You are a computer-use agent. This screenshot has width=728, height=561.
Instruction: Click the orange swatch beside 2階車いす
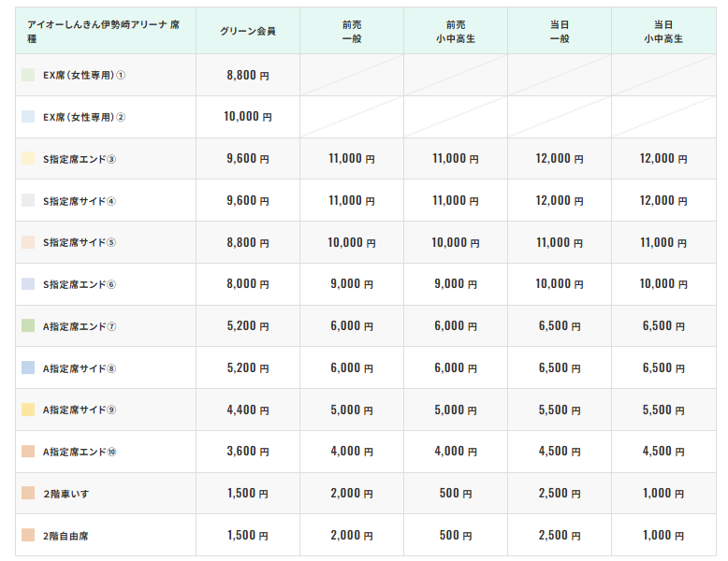click(x=28, y=494)
